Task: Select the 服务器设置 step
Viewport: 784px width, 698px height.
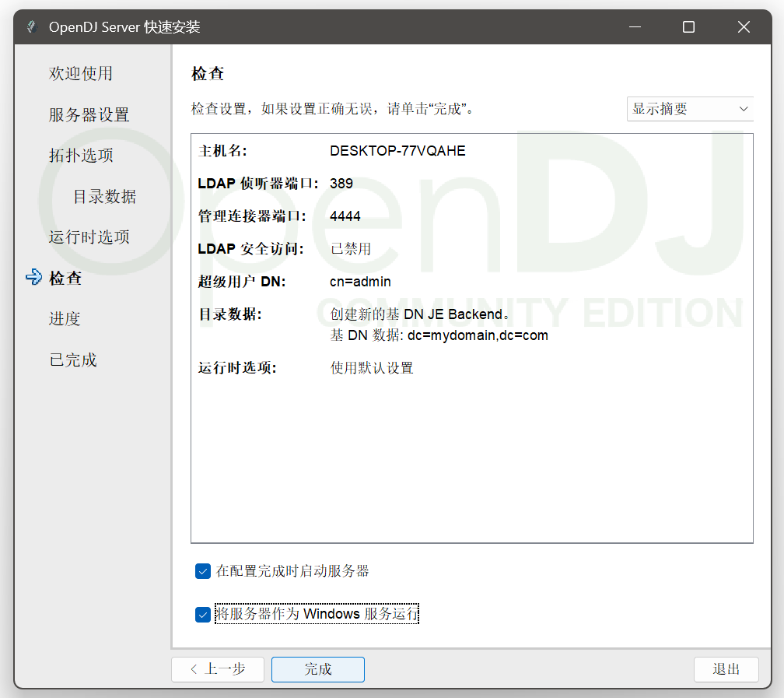Action: [88, 114]
